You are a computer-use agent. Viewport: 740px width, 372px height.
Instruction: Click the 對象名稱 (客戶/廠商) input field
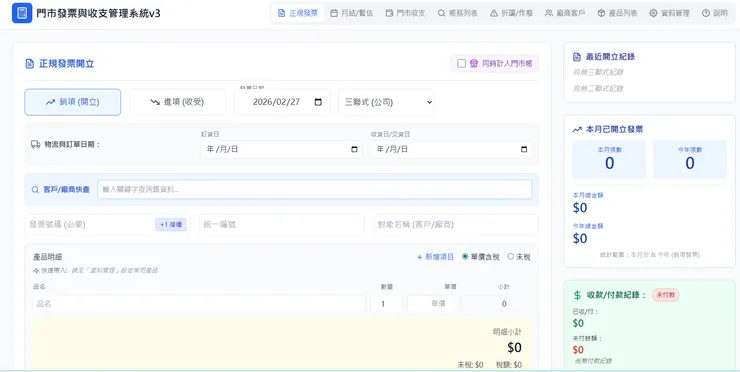click(x=455, y=224)
